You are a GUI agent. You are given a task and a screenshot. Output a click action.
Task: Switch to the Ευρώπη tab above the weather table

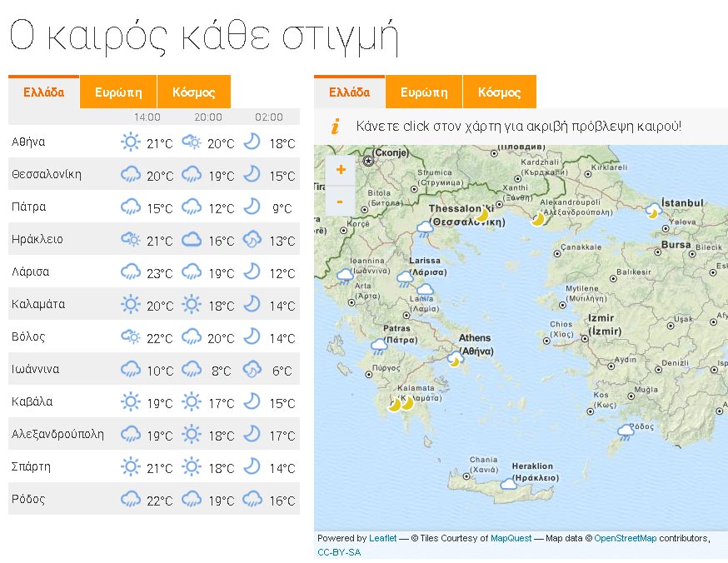tap(117, 92)
